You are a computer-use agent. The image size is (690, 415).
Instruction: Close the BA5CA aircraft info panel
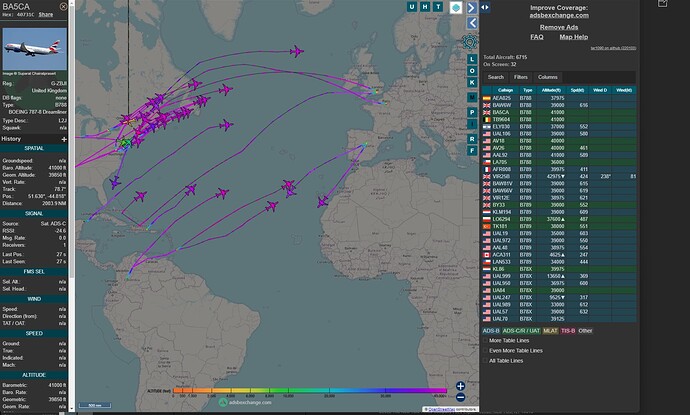63,7
